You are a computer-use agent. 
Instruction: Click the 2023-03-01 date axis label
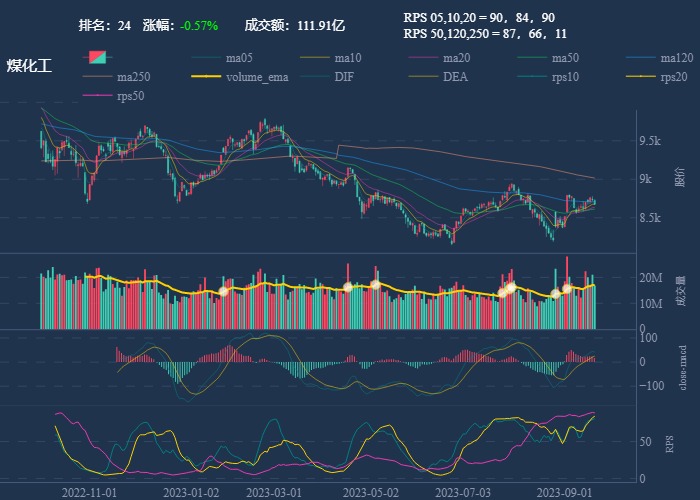point(274,492)
